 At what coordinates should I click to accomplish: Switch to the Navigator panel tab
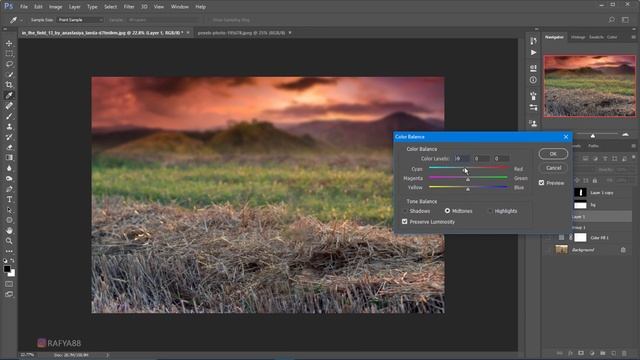pos(554,37)
